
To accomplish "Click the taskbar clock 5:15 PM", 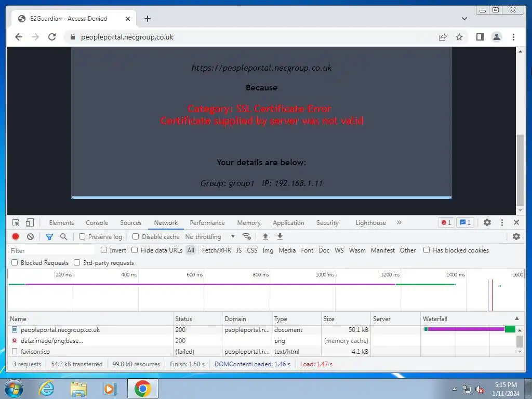I will coord(506,385).
